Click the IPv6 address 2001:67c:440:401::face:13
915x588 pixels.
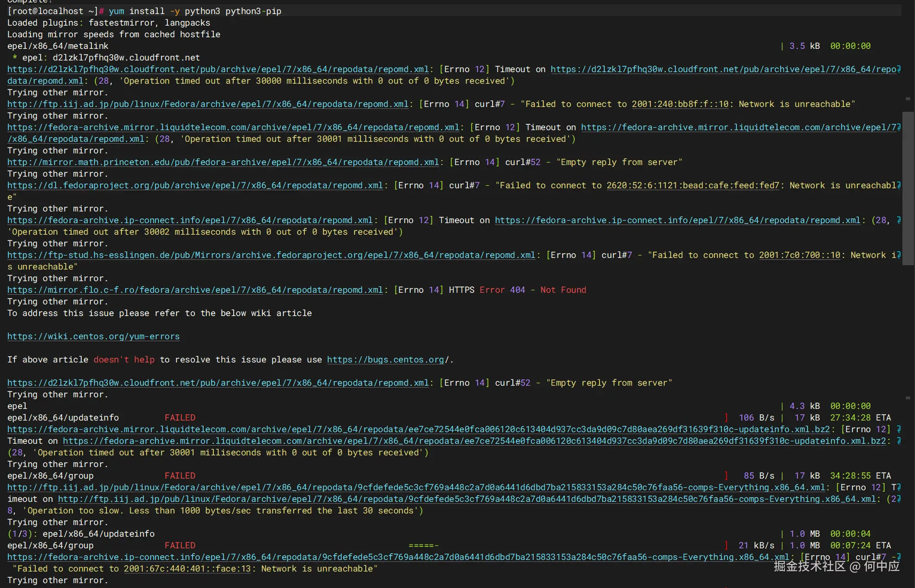coord(187,569)
